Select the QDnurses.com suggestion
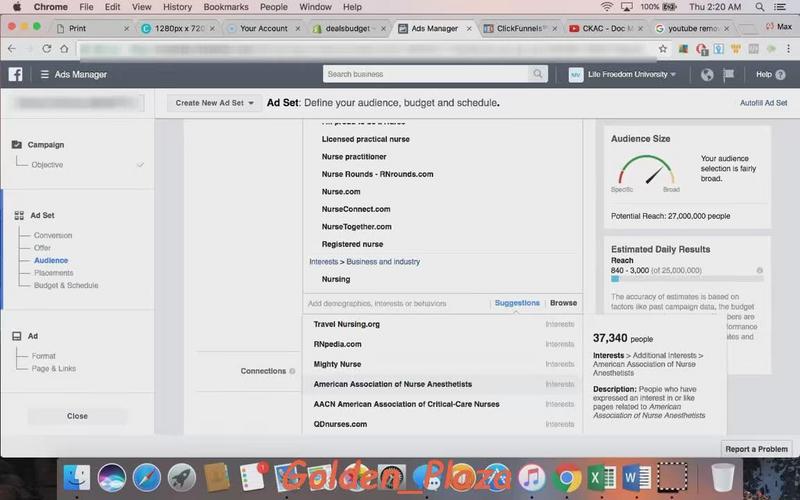The width and height of the screenshot is (800, 500). 443,424
